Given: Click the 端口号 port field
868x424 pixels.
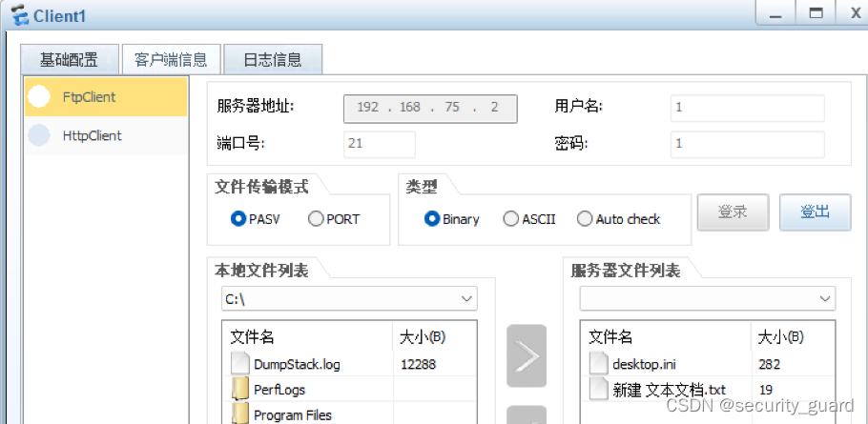Looking at the screenshot, I should (380, 144).
